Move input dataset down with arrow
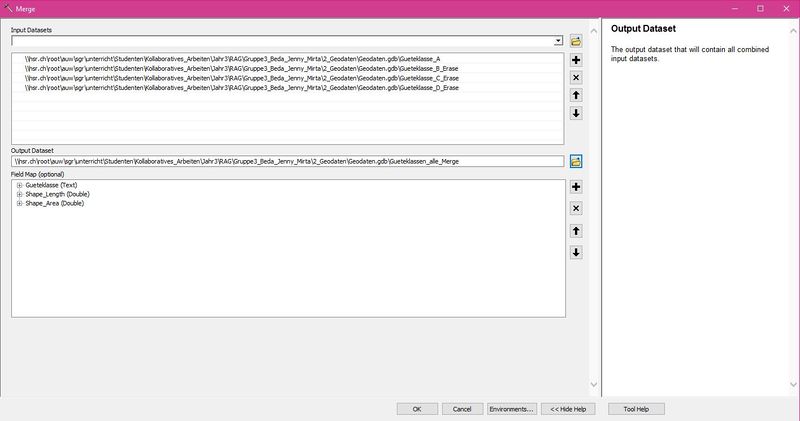The height and width of the screenshot is (421, 800). click(x=576, y=113)
